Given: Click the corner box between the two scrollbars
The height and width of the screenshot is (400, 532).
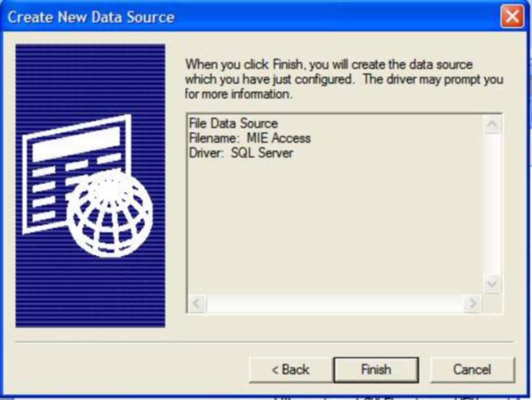Looking at the screenshot, I should pos(492,303).
